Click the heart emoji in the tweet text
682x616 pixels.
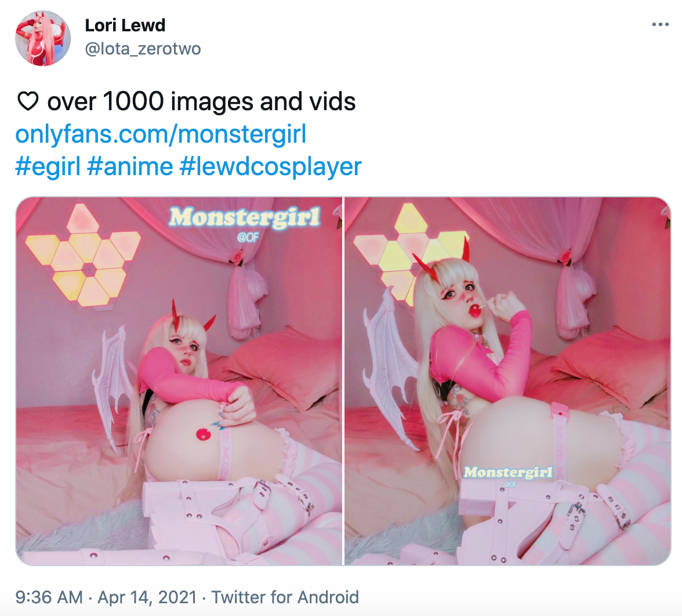[28, 102]
